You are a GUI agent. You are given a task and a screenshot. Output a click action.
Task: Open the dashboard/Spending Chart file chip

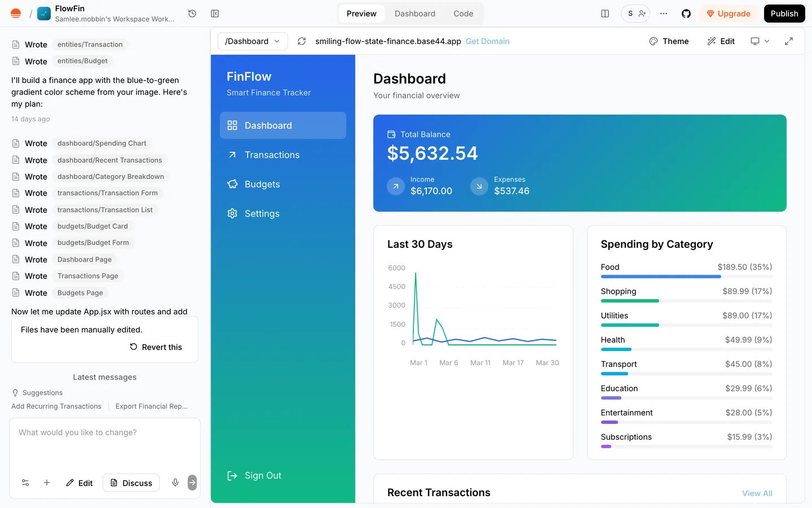coord(101,143)
